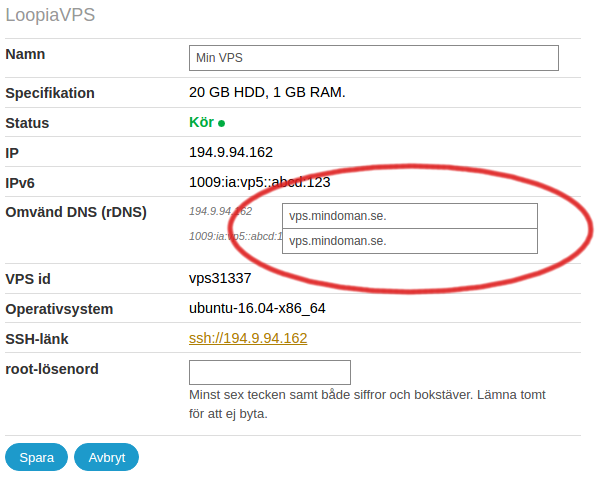Click the IP address value 194.9.94.162
597x483 pixels.
[231, 152]
